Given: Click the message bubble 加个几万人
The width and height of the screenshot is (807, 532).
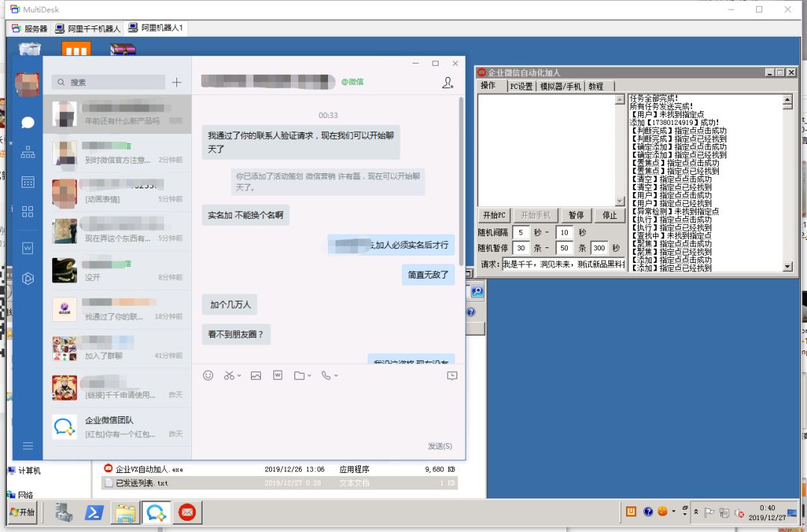Looking at the screenshot, I should (229, 305).
